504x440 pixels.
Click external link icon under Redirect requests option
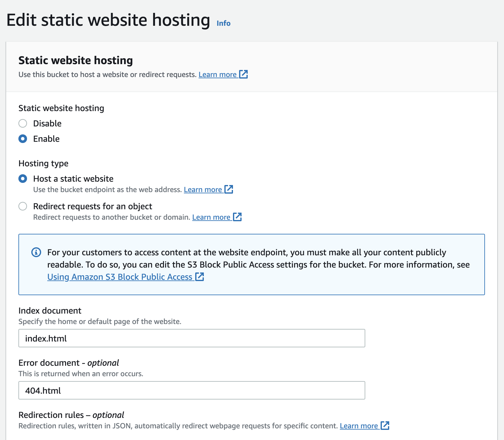[x=237, y=217]
